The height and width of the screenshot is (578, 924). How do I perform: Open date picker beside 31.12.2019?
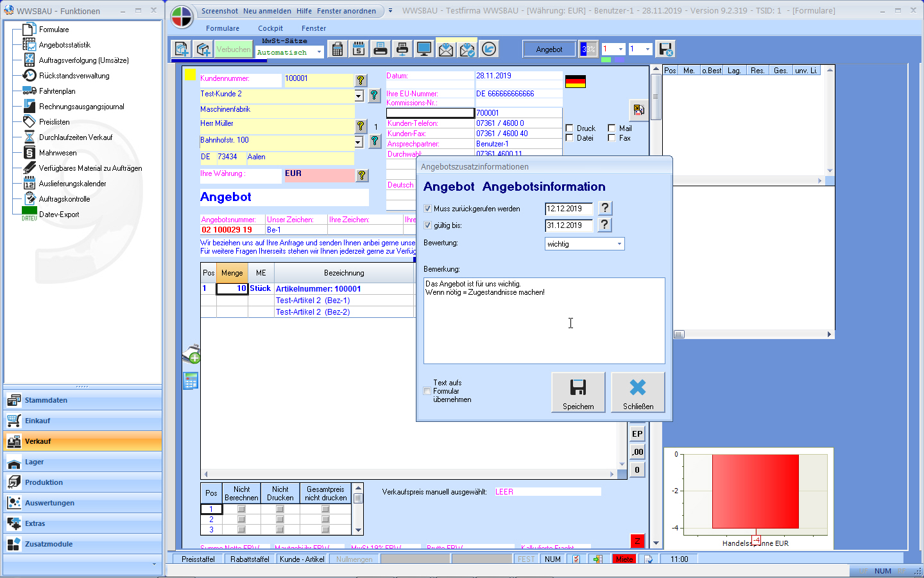click(604, 225)
